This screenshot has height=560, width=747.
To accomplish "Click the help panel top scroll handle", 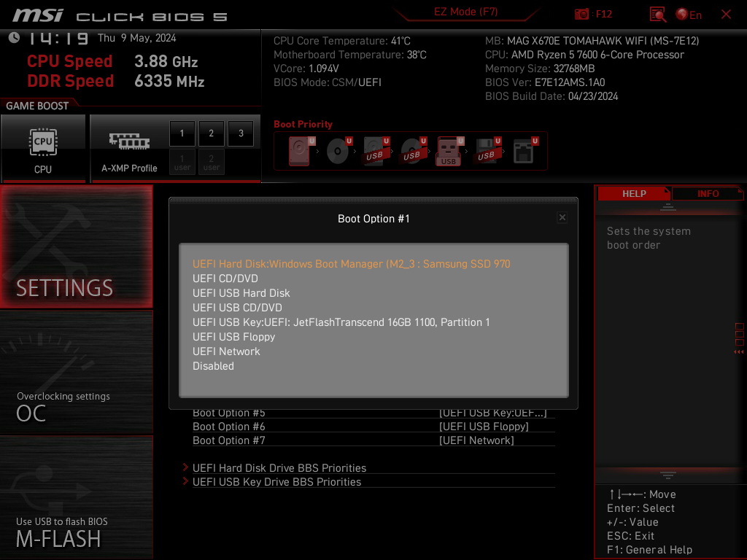I will 668,206.
